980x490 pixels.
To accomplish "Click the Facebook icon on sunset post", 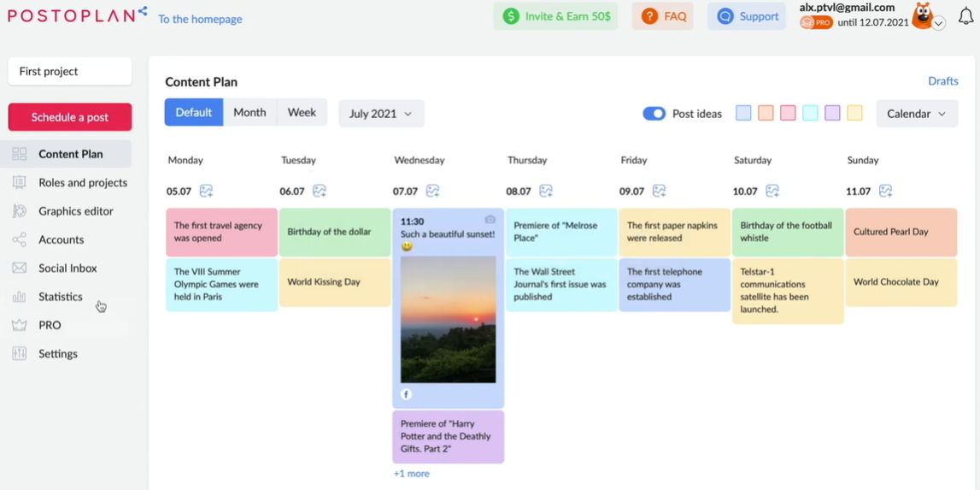I will [x=406, y=394].
